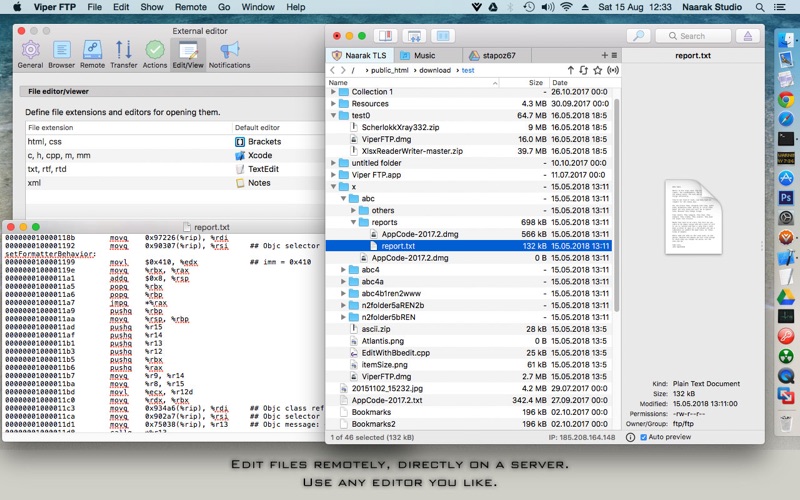Sort files by Size column header

tap(536, 82)
